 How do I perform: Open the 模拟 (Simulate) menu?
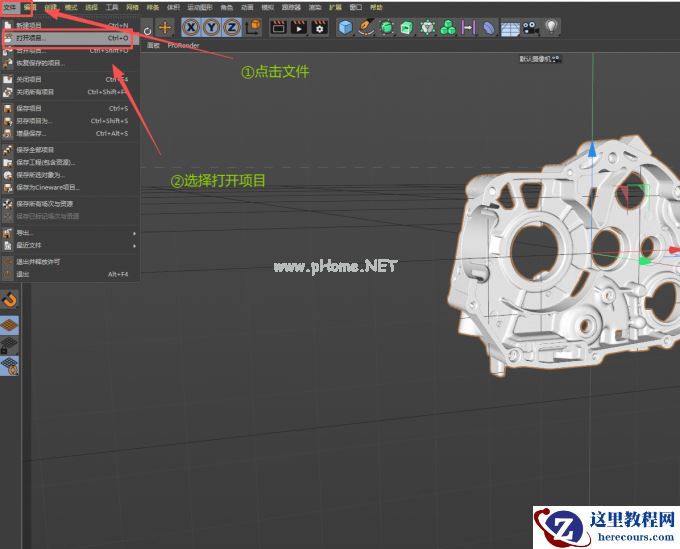268,7
